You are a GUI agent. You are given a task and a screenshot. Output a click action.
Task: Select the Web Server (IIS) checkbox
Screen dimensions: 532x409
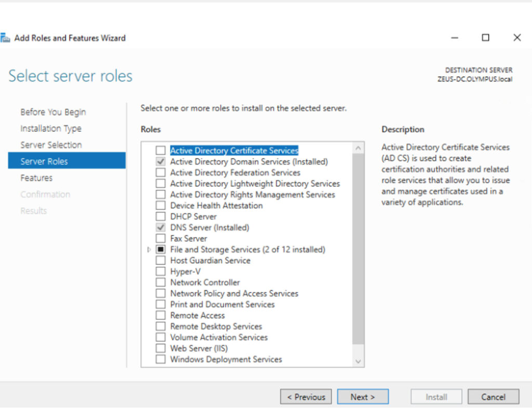point(161,348)
